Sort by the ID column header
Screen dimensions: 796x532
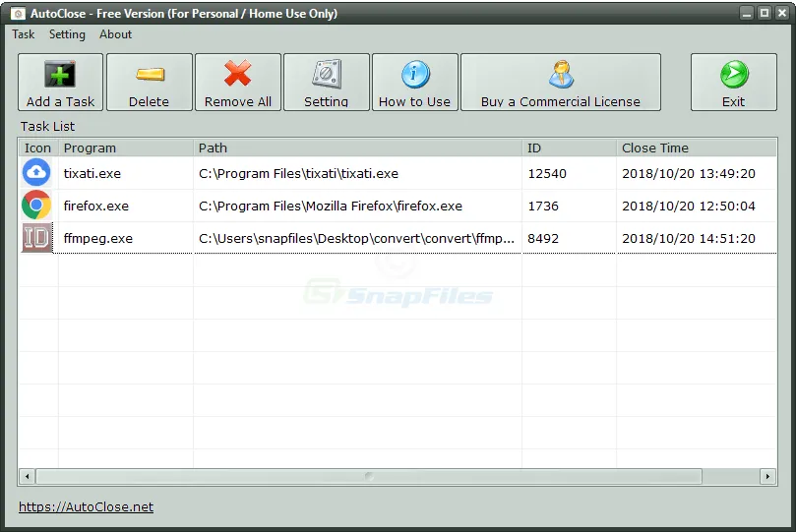click(x=569, y=148)
